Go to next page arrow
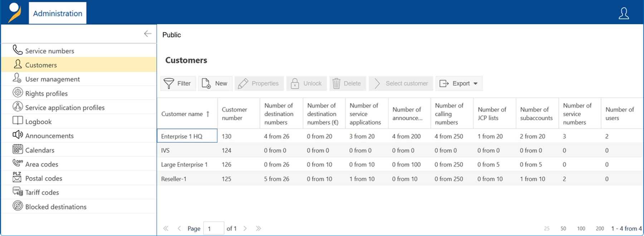 pos(245,229)
